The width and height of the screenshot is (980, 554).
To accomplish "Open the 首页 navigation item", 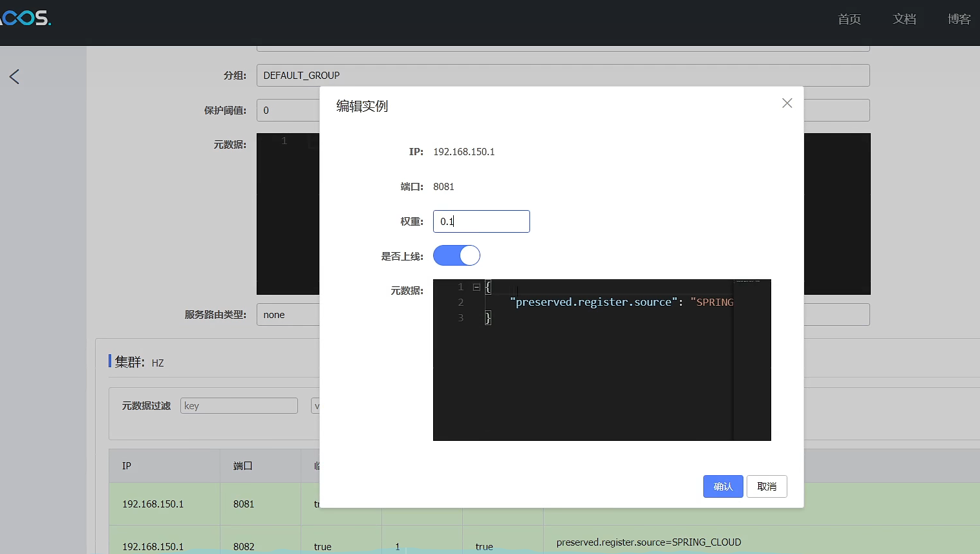I will 849,19.
